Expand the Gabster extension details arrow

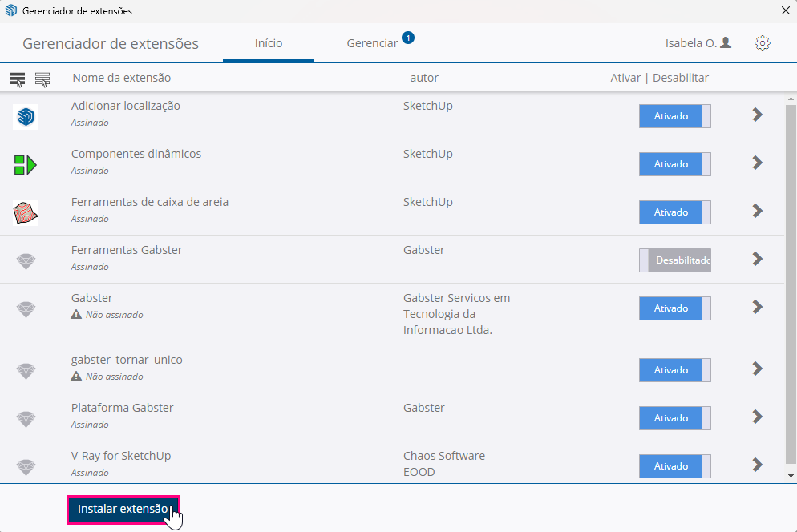tap(757, 308)
